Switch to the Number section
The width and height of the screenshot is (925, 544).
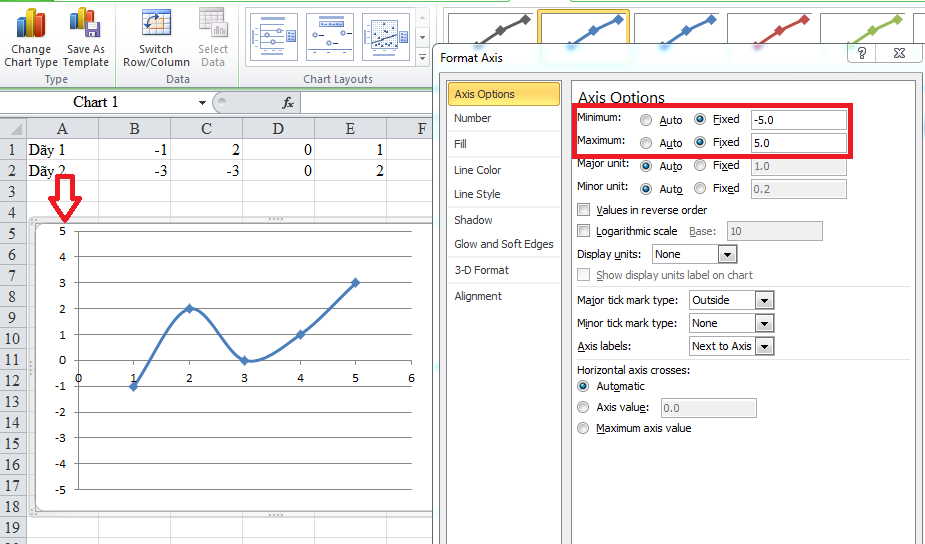[472, 118]
